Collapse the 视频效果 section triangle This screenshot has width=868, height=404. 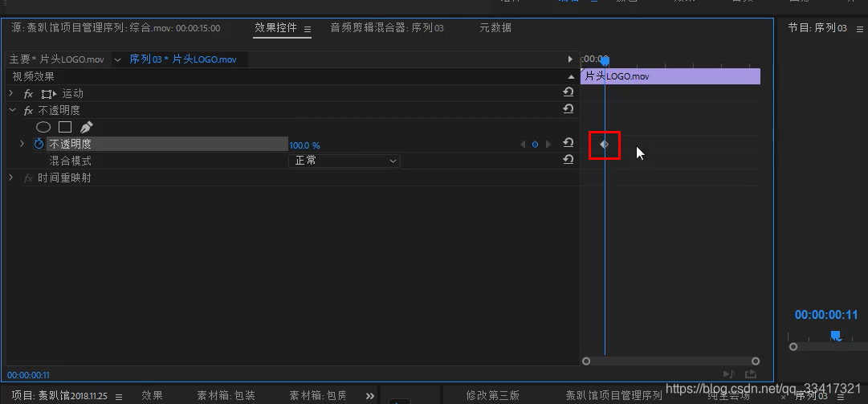point(572,77)
